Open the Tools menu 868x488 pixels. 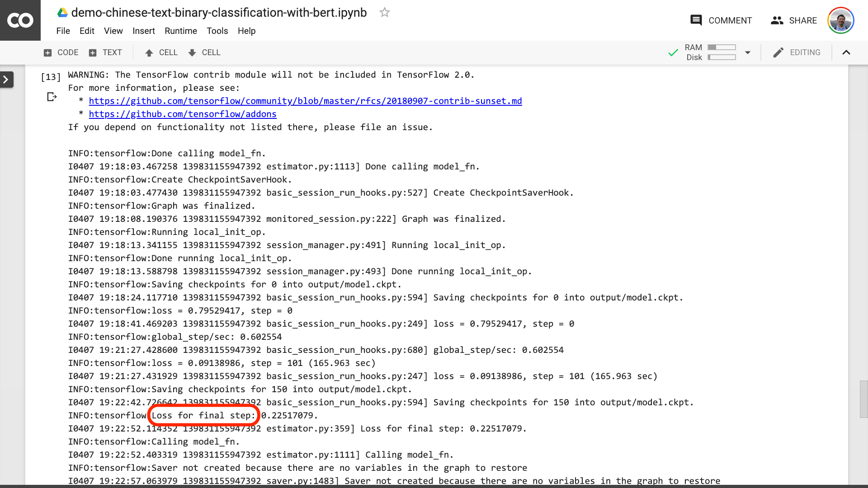[217, 31]
